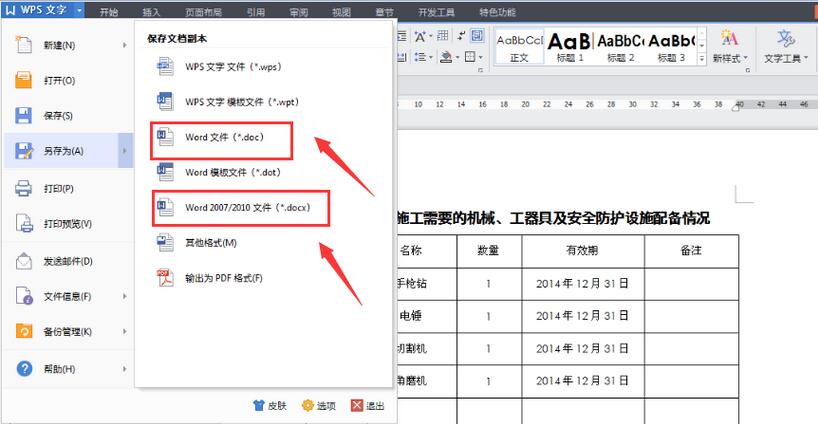Click the File Information icon
This screenshot has height=424, width=818.
24,296
